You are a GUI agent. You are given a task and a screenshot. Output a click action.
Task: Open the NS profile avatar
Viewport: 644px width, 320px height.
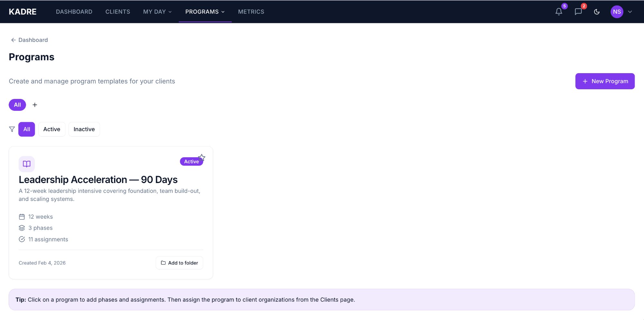point(617,12)
